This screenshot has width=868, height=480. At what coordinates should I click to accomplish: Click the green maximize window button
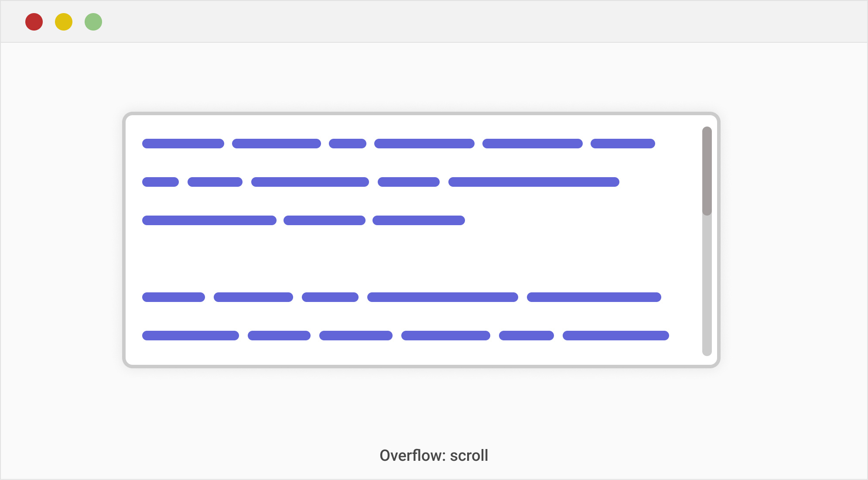pyautogui.click(x=93, y=22)
